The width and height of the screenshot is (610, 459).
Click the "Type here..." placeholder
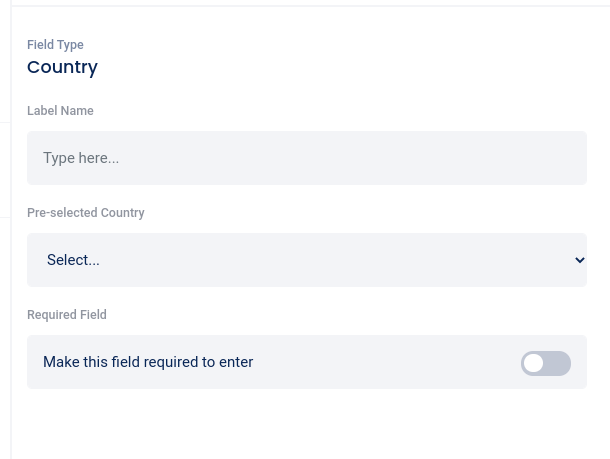pos(81,158)
